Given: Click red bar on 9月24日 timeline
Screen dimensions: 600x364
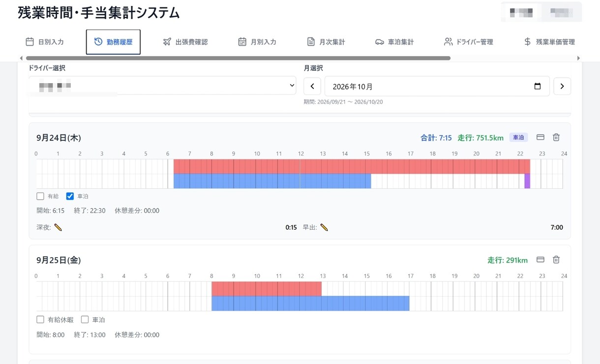Looking at the screenshot, I should tap(352, 166).
